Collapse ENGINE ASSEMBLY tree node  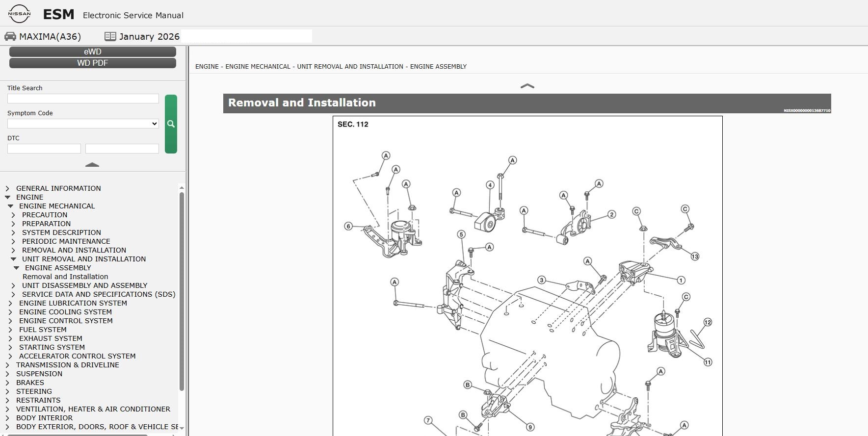pyautogui.click(x=16, y=268)
